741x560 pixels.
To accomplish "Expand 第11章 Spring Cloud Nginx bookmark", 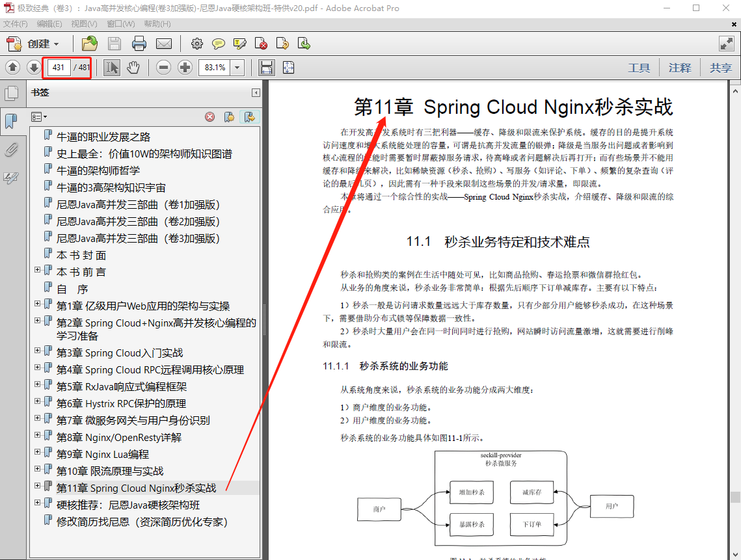I will (x=37, y=485).
